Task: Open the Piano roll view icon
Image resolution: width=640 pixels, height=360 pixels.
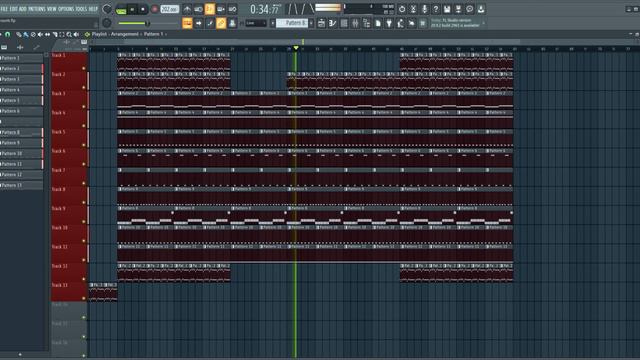Action: point(332,23)
